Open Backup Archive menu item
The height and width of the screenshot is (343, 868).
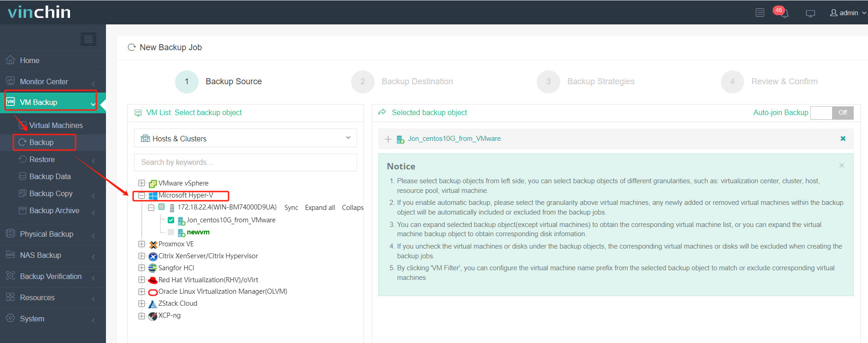click(54, 210)
